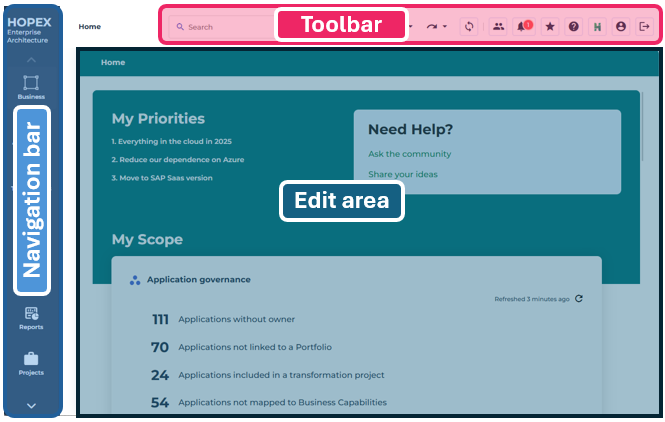The width and height of the screenshot is (665, 422).
Task: Click the HOPEX Enterprise Architecture logo
Action: pyautogui.click(x=29, y=31)
